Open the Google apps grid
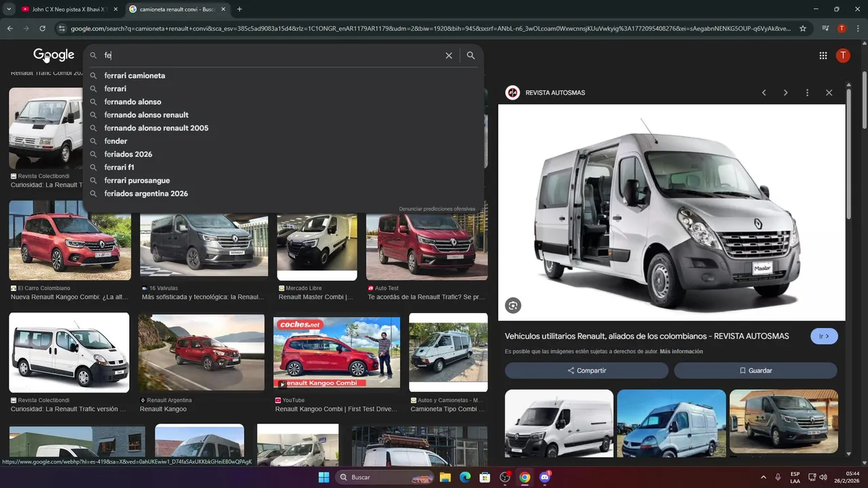Image resolution: width=868 pixels, height=488 pixels. pyautogui.click(x=823, y=56)
